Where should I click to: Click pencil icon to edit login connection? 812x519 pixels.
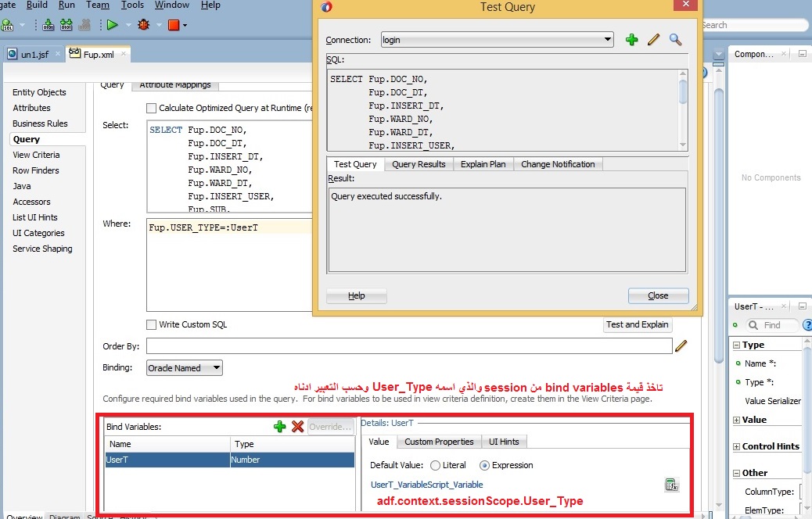click(x=654, y=40)
